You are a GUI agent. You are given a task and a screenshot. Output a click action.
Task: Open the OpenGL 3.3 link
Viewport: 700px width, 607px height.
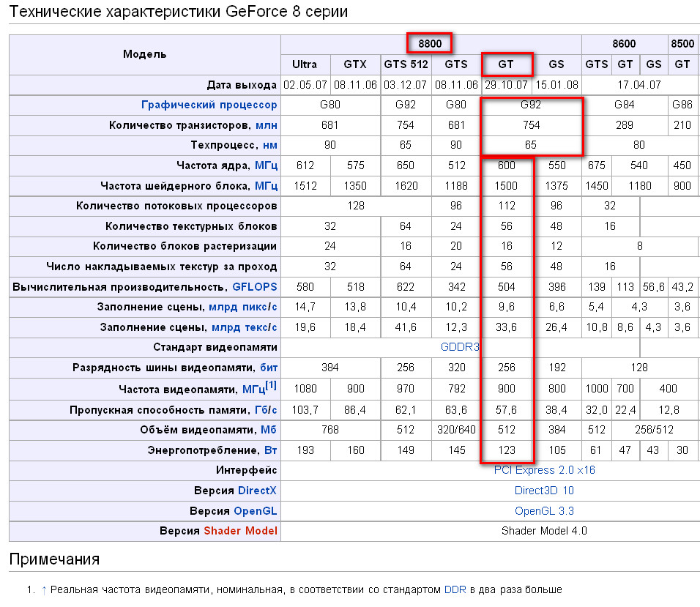tap(544, 511)
